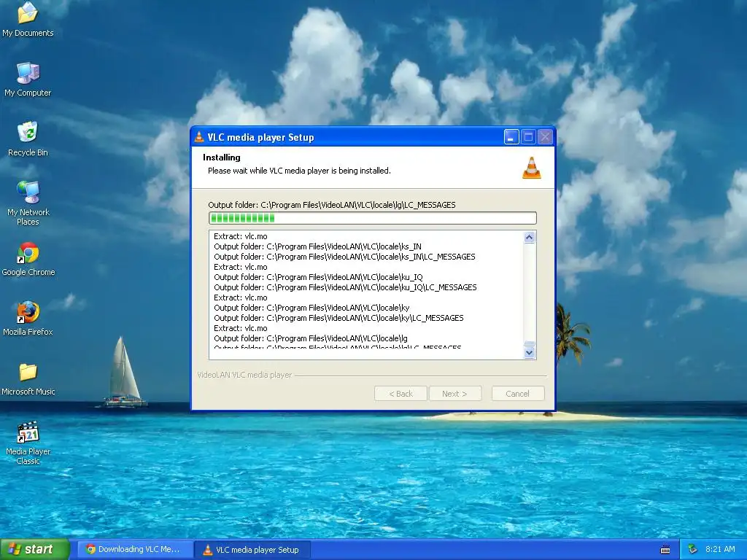The height and width of the screenshot is (560, 747).
Task: Switch to Downloading VLC Chrome taskbar item
Action: (135, 550)
